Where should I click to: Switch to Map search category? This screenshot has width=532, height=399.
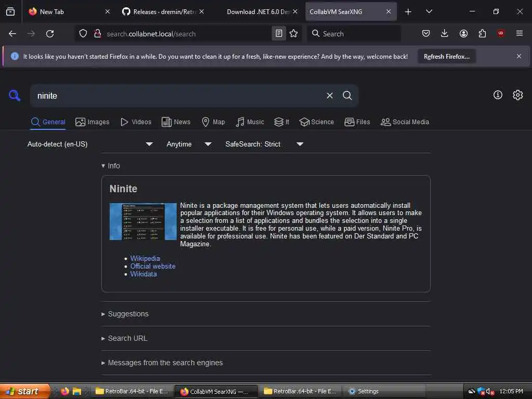click(x=213, y=122)
